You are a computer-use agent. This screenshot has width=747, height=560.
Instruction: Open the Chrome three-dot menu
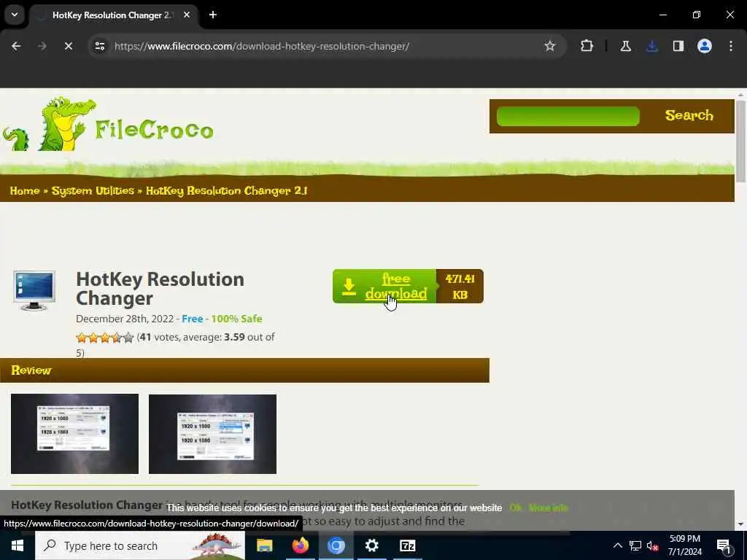click(731, 46)
